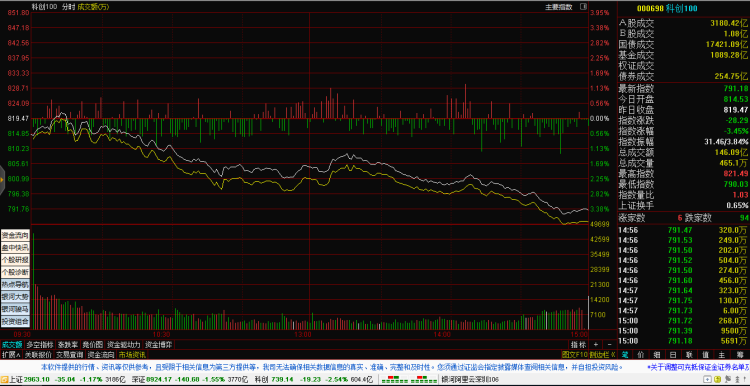Select the 日 view icon in bottom-right strip
The image size is (750, 386).
tap(673, 355)
